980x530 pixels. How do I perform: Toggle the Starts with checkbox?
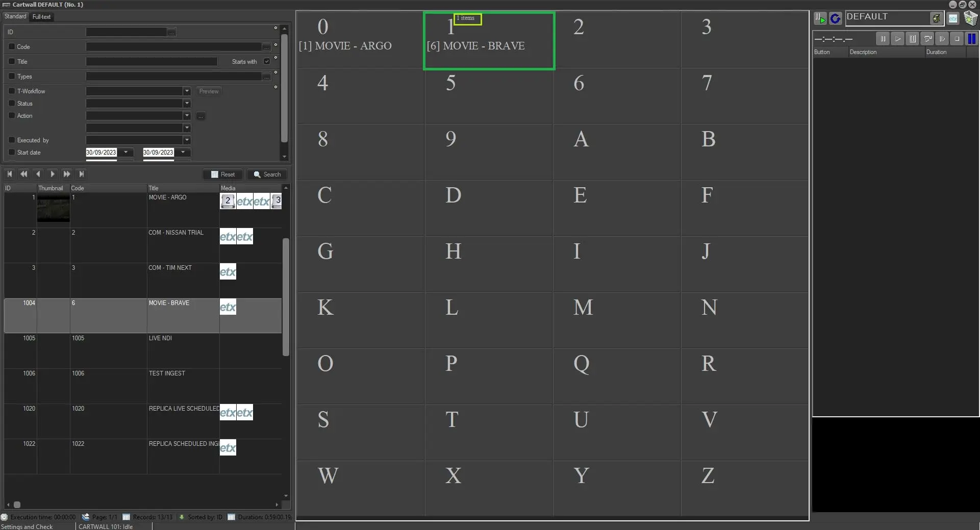pyautogui.click(x=267, y=61)
